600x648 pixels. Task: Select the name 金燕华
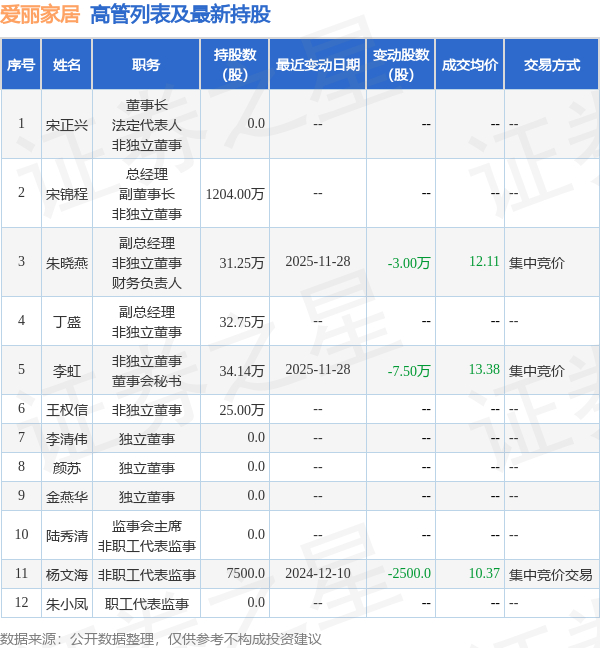[x=67, y=497]
